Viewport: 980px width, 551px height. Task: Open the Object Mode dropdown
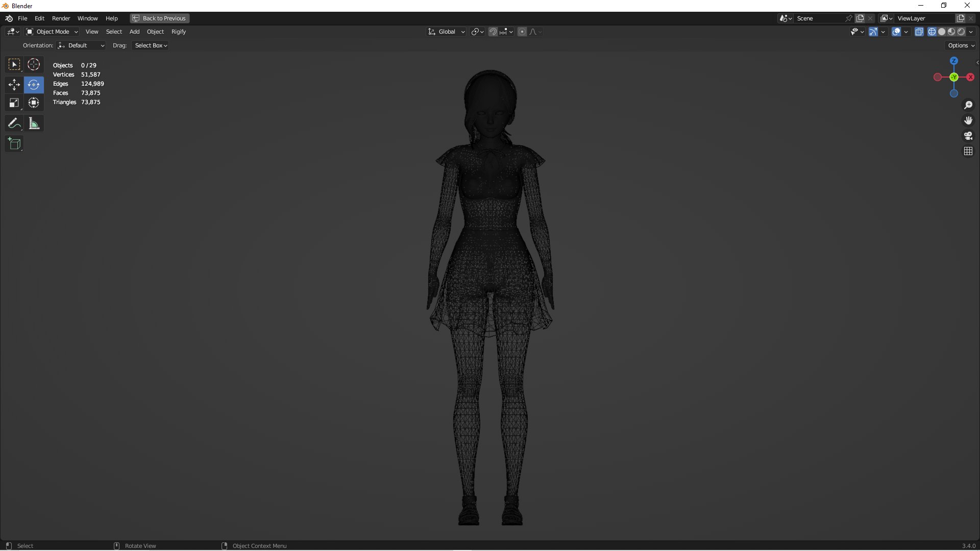pos(52,32)
